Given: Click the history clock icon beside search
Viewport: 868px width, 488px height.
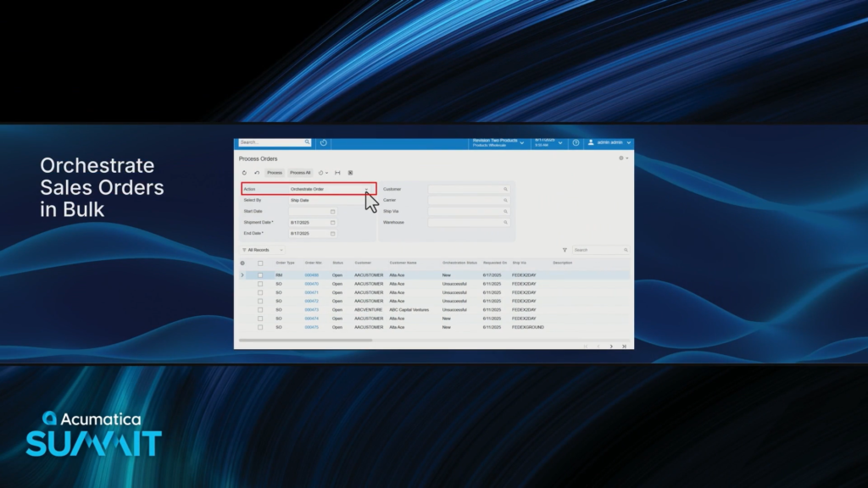Looking at the screenshot, I should 323,143.
